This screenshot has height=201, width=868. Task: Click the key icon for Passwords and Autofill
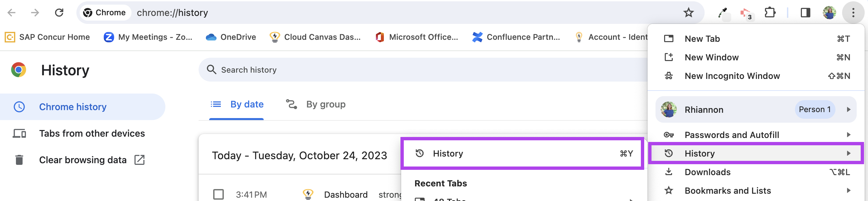click(x=668, y=135)
